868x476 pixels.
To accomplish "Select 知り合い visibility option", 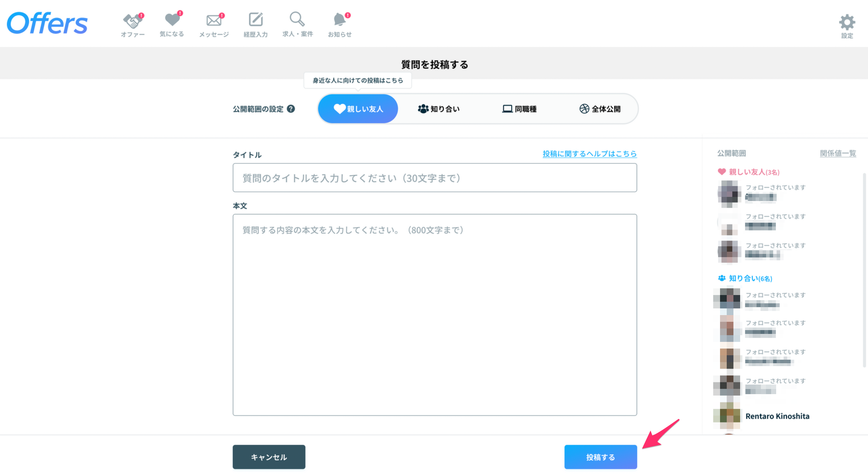I will pyautogui.click(x=438, y=109).
